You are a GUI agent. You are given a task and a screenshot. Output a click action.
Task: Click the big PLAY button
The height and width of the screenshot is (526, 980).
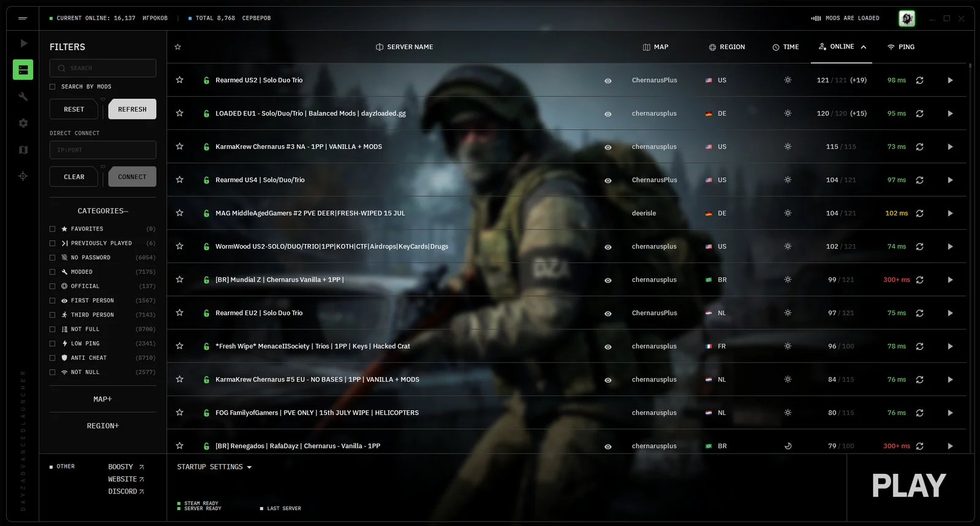pos(909,486)
